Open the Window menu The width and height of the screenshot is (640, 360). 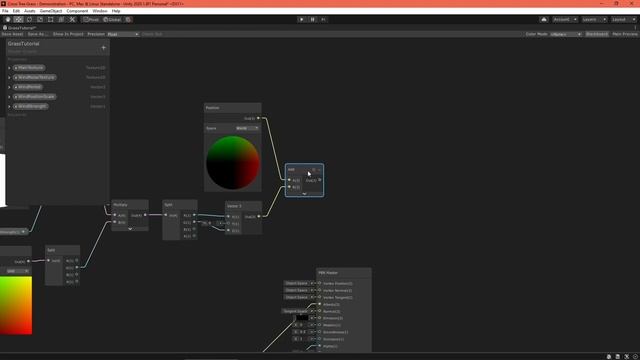coord(100,11)
